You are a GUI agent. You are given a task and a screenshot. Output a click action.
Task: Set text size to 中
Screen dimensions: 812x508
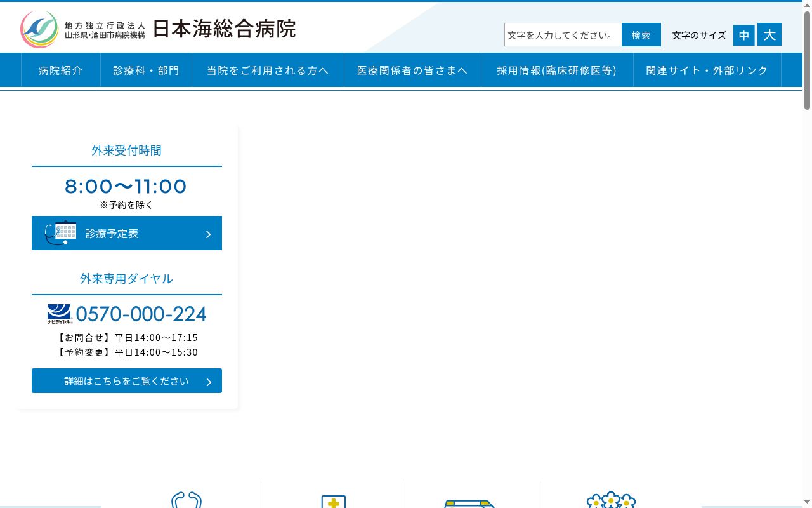744,35
